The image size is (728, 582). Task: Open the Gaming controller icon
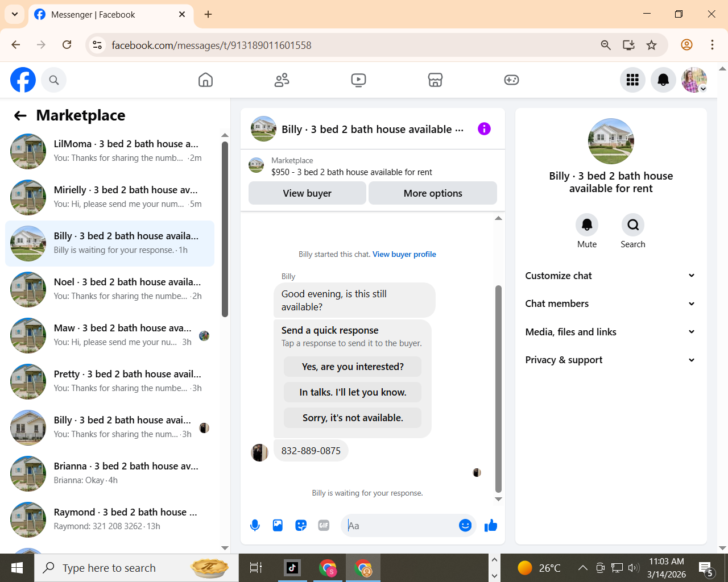pyautogui.click(x=511, y=80)
